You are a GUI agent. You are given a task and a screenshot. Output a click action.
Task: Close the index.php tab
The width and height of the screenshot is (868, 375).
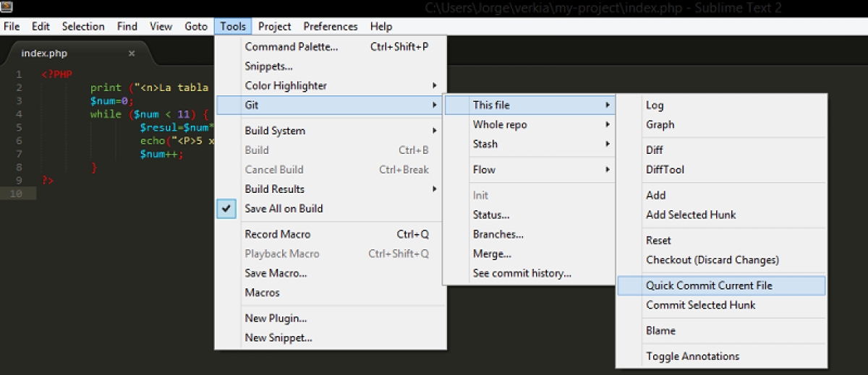point(132,53)
